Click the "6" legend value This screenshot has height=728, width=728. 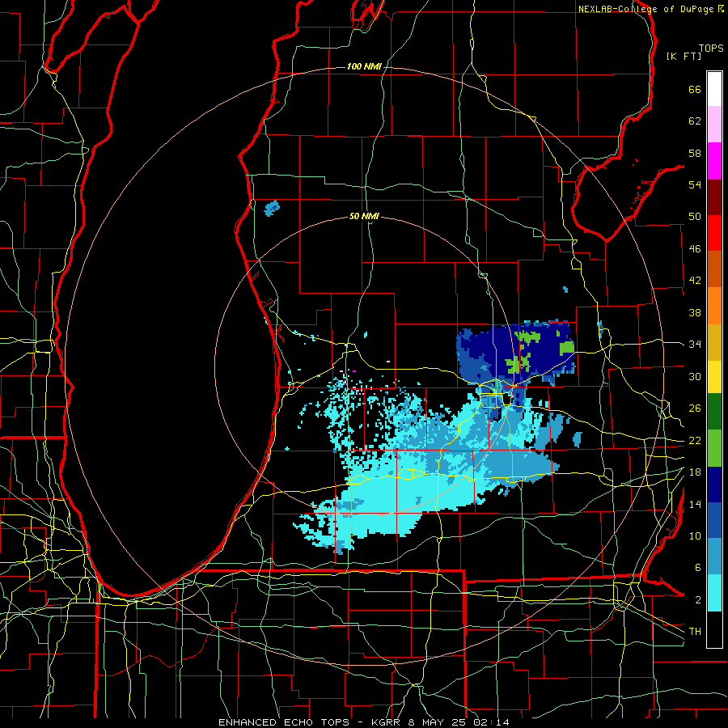coord(698,568)
